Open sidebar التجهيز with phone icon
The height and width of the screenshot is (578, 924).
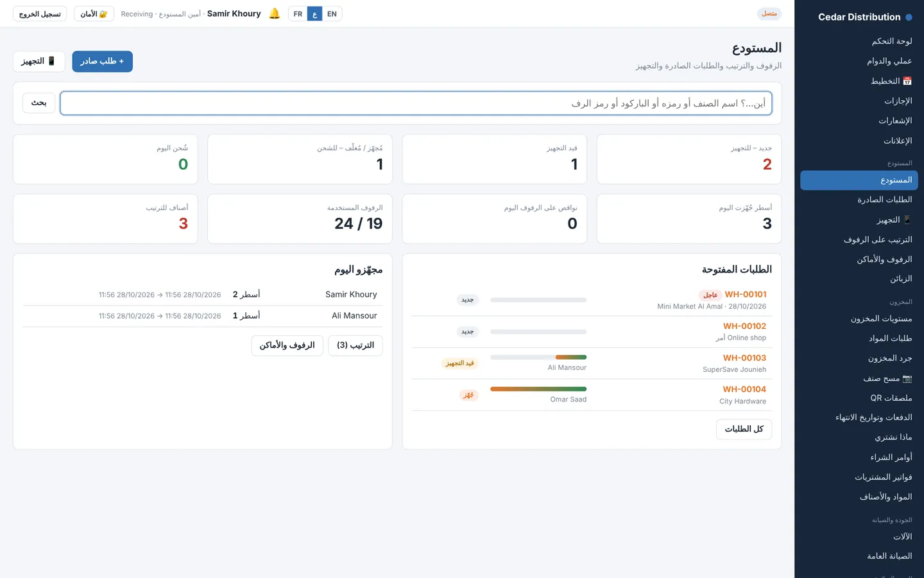[859, 220]
